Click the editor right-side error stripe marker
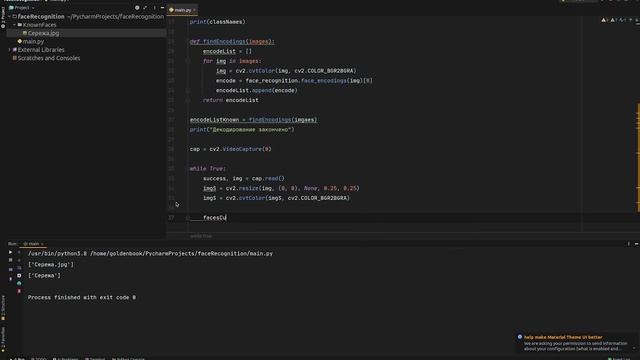 pos(638,157)
